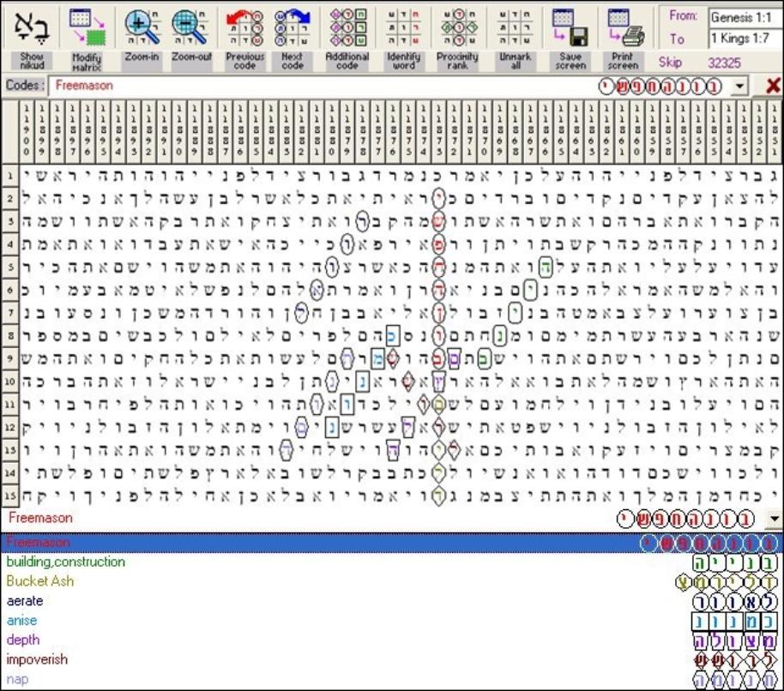The height and width of the screenshot is (691, 784).
Task: Go to Previous code
Action: point(244,27)
